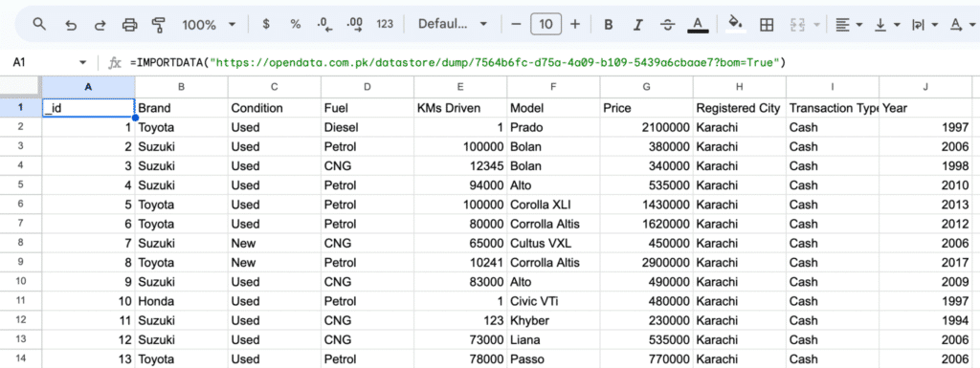The height and width of the screenshot is (368, 980).
Task: Select column B header
Action: tap(181, 87)
